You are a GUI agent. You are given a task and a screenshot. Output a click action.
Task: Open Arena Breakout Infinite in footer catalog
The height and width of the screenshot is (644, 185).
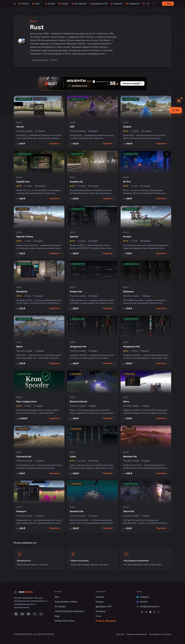pos(66,602)
